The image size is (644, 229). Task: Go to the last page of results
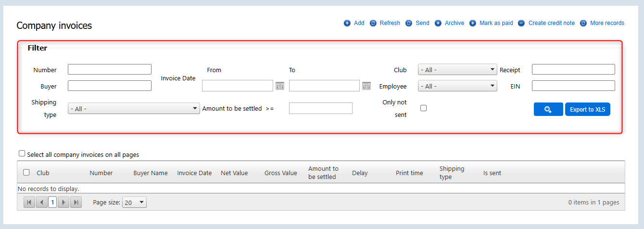tap(76, 203)
